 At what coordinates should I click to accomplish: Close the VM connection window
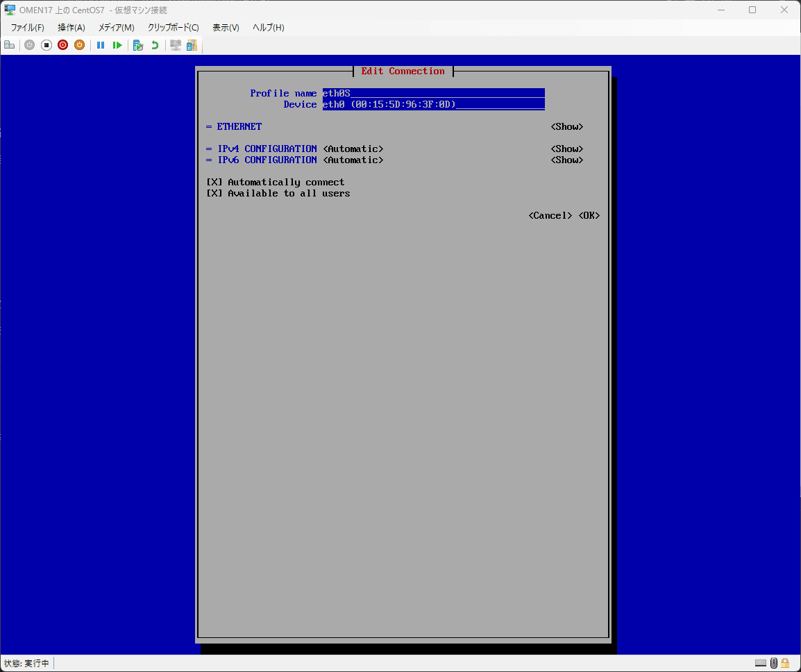[x=784, y=10]
